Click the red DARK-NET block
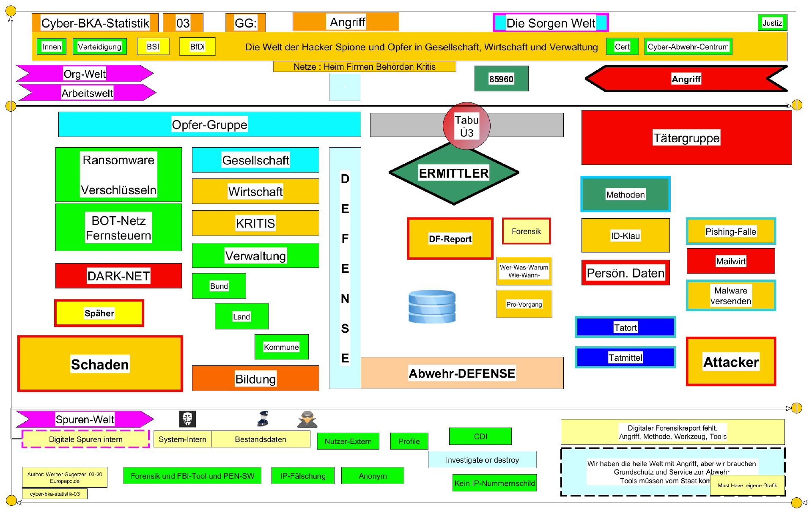This screenshot has width=812, height=513. (118, 276)
